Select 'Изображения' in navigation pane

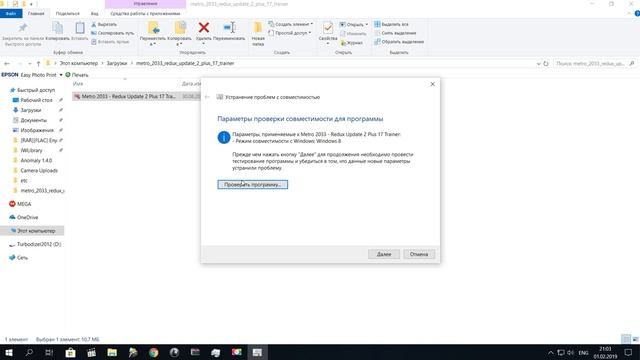click(37, 130)
